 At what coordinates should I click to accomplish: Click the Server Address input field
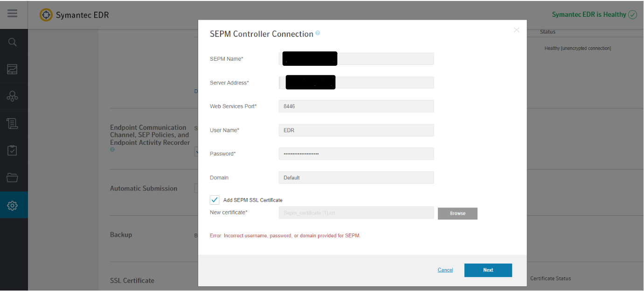[x=356, y=83]
